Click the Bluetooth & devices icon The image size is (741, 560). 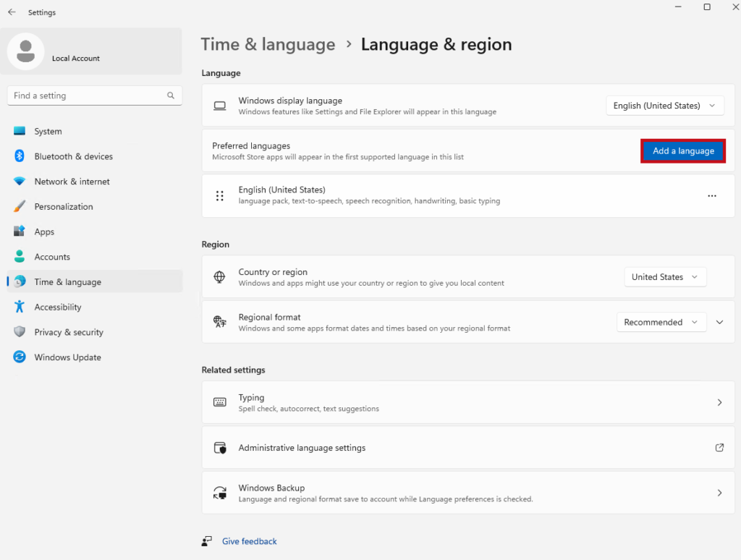(x=20, y=156)
